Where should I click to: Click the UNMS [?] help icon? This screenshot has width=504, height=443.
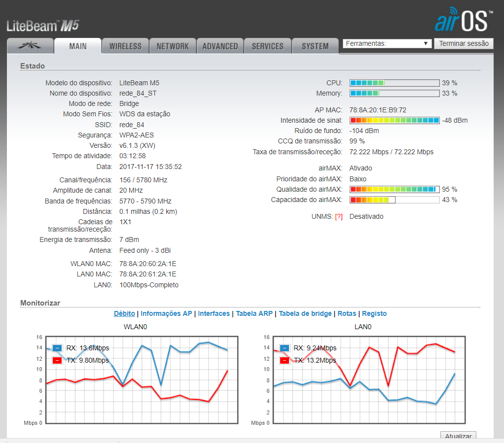point(338,217)
